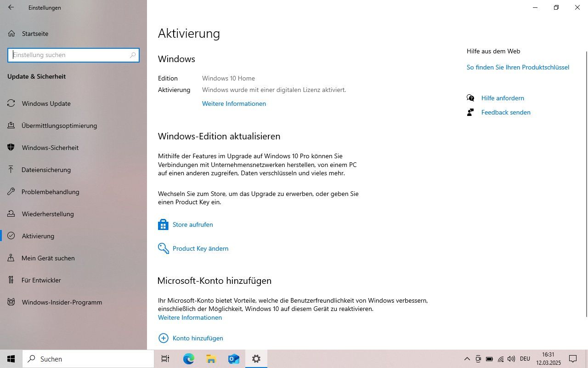Click taskbar Suchen search box
This screenshot has height=368, width=588.
(88, 359)
